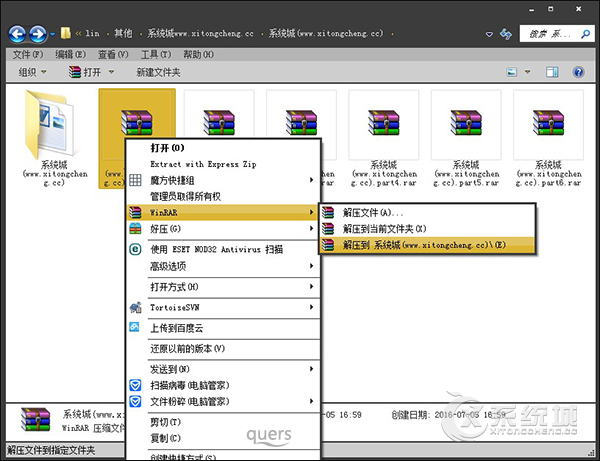Click the highlighted selected rar archive icon
The width and height of the screenshot is (600, 461).
[137, 122]
